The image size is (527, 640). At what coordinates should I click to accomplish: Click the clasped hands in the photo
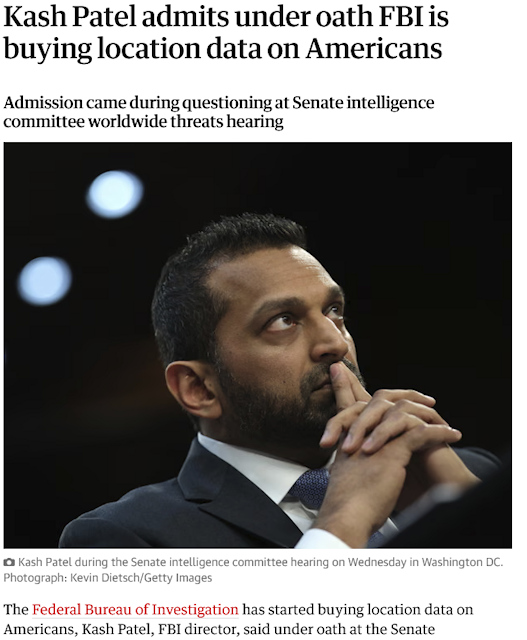click(390, 433)
